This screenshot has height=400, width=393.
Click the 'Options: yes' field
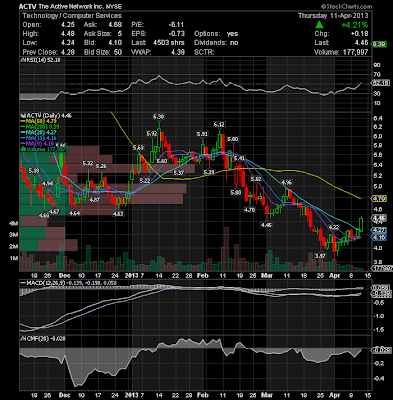[216, 34]
